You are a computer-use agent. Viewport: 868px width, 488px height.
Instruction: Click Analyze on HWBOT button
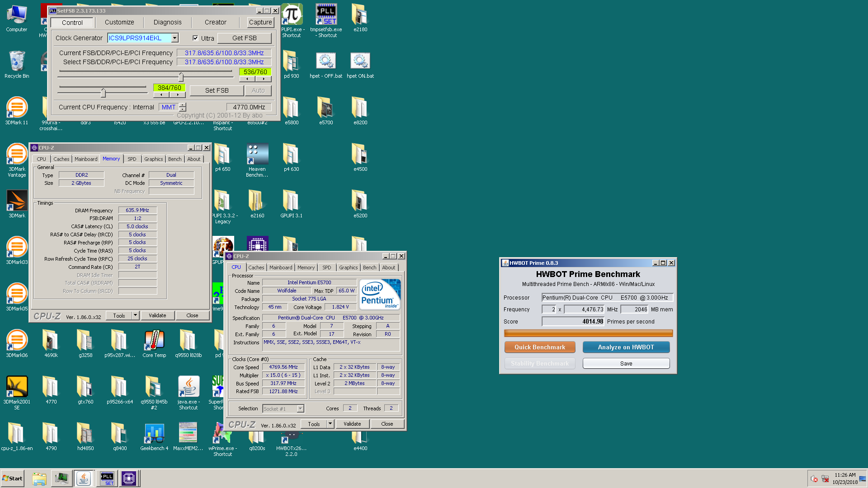point(626,347)
